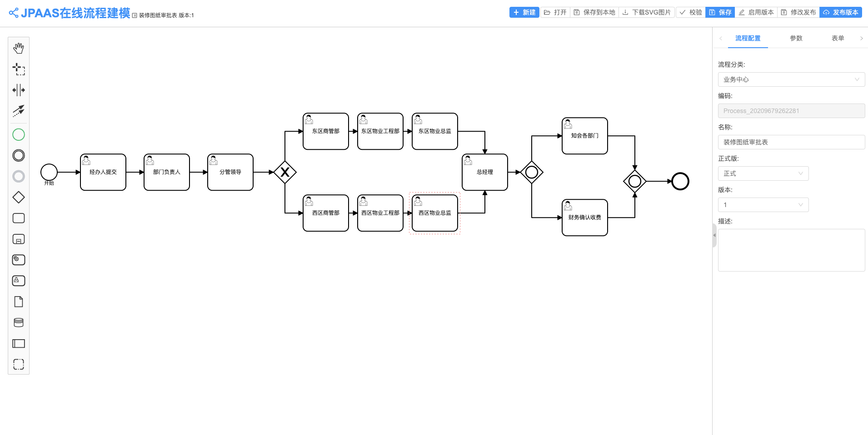Activate the create/remove space tool
The height and width of the screenshot is (435, 868).
[19, 90]
